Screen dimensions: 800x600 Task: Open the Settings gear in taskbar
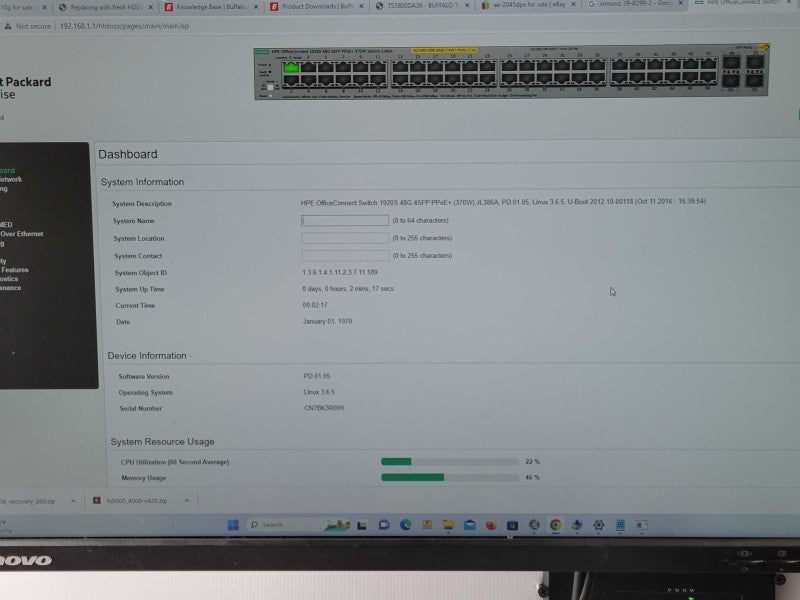pyautogui.click(x=598, y=524)
